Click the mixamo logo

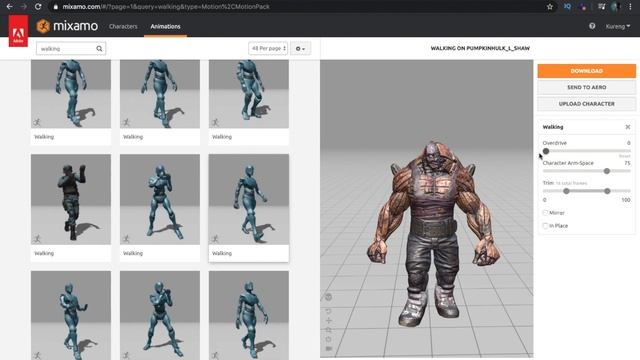click(x=67, y=26)
